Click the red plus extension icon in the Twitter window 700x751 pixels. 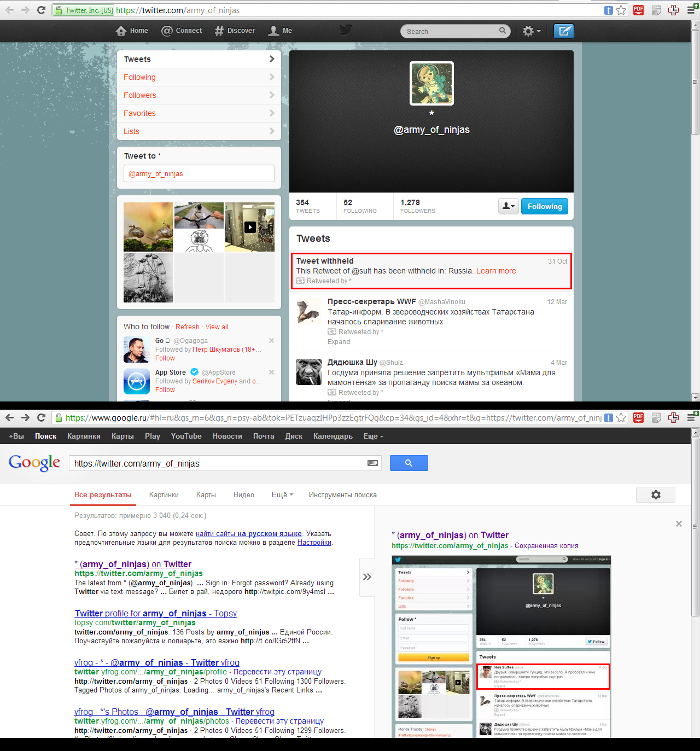click(674, 10)
